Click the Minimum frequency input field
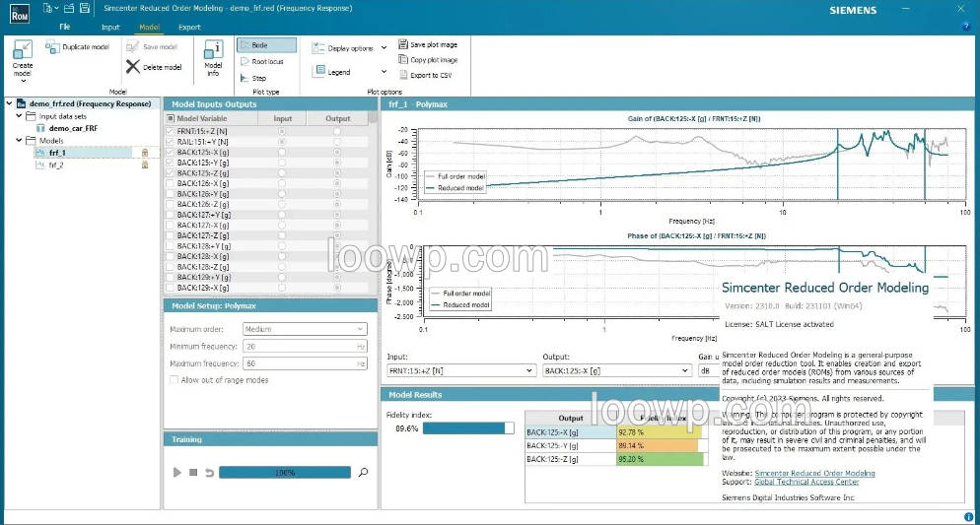The image size is (980, 525). [305, 347]
